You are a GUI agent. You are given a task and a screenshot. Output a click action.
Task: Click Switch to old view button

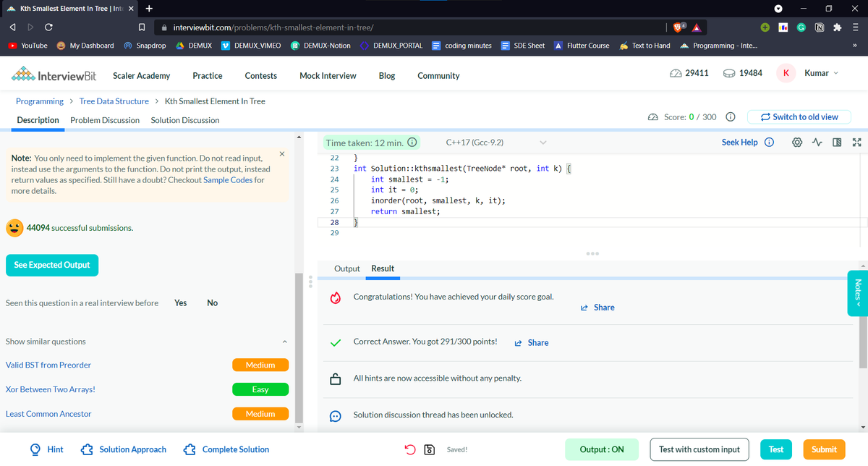(x=799, y=116)
